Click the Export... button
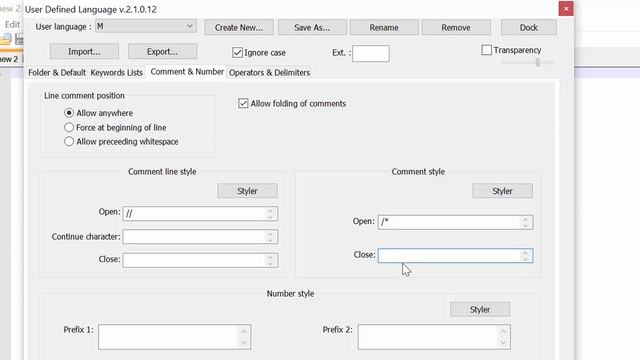The width and height of the screenshot is (640, 360). click(162, 51)
